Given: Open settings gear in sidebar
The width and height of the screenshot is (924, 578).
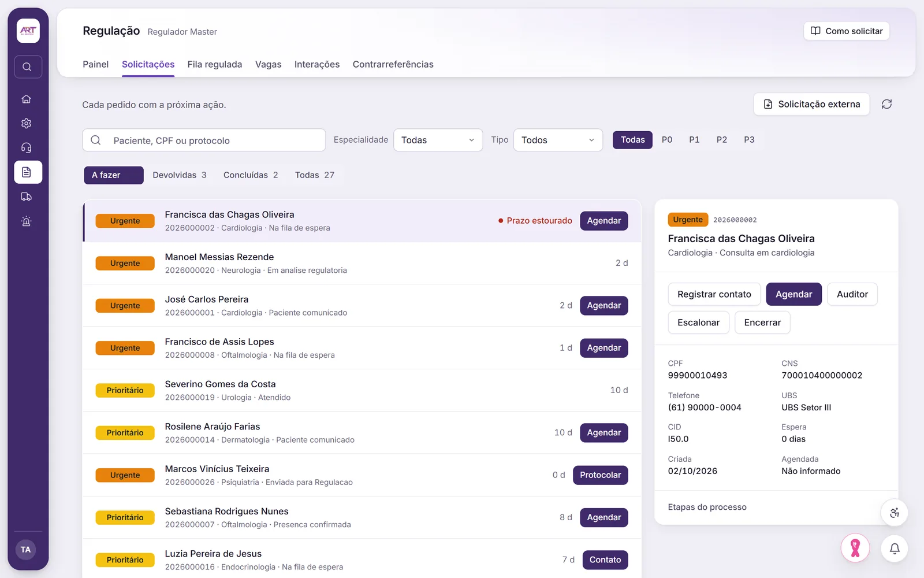Looking at the screenshot, I should (x=27, y=123).
